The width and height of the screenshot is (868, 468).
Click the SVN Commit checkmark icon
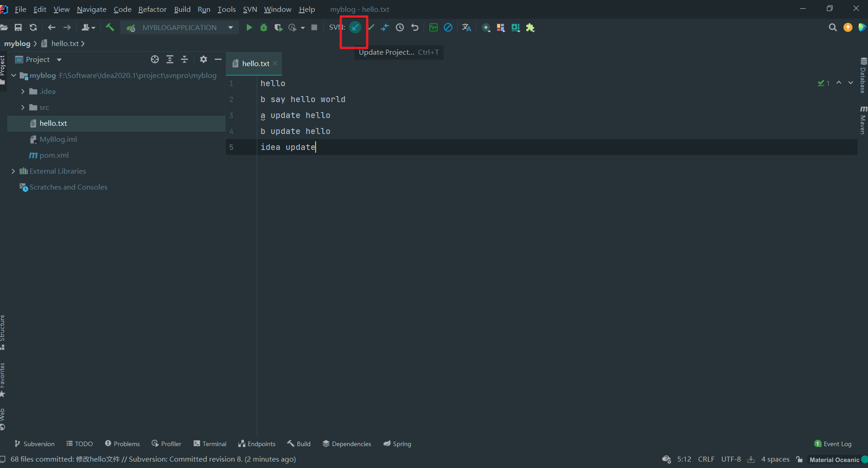(371, 27)
